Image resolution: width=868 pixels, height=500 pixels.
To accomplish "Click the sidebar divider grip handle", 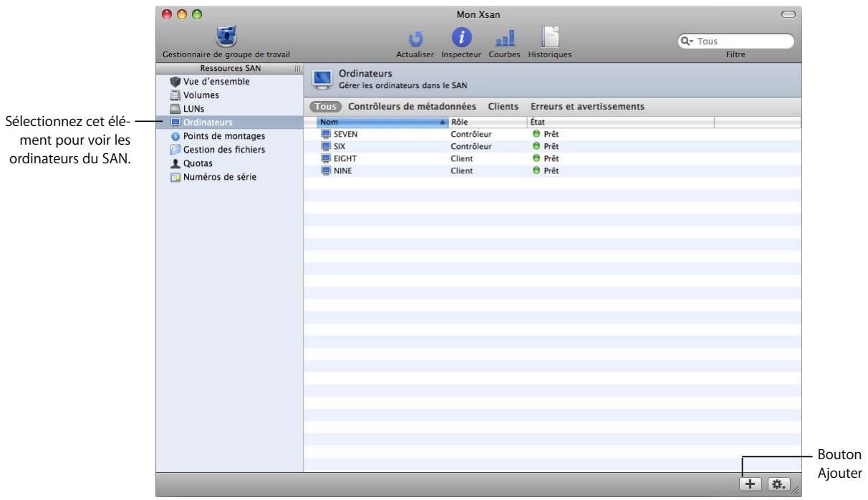I will point(298,68).
